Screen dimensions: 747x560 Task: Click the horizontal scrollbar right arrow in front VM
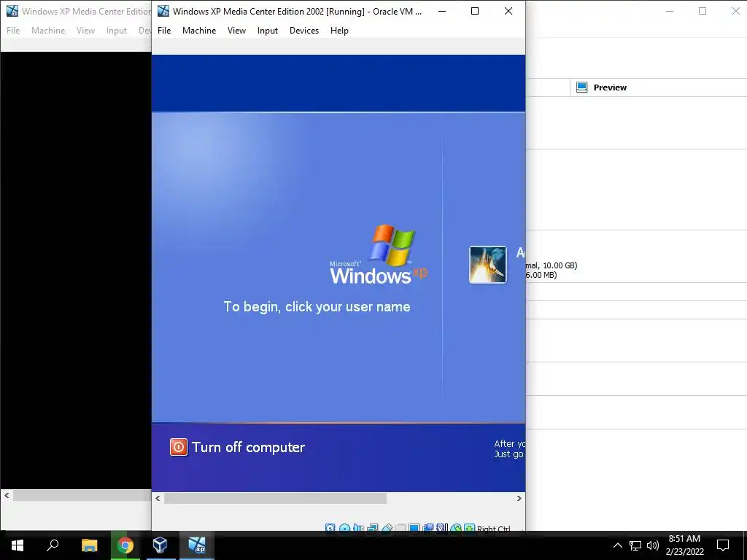pyautogui.click(x=519, y=498)
